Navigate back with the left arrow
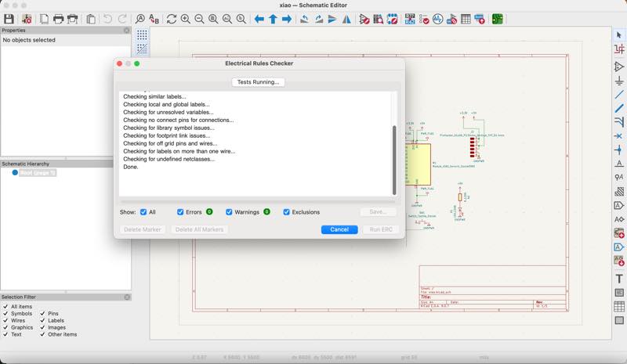This screenshot has height=364, width=627. tap(259, 19)
